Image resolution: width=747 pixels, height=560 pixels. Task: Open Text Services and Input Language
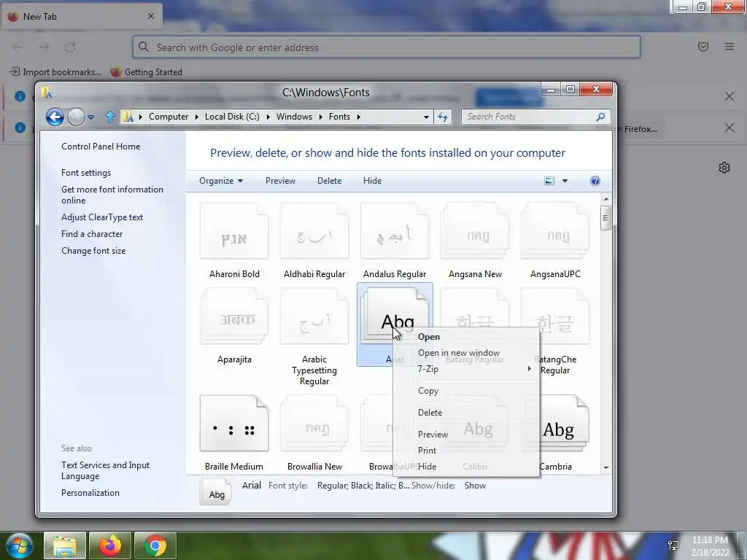tap(105, 470)
